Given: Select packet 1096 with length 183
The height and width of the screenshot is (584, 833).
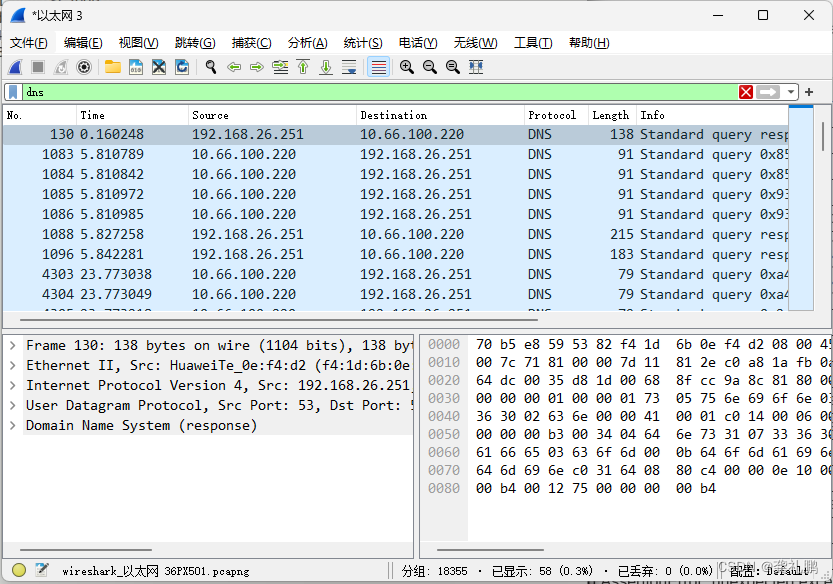Looking at the screenshot, I should tap(396, 255).
